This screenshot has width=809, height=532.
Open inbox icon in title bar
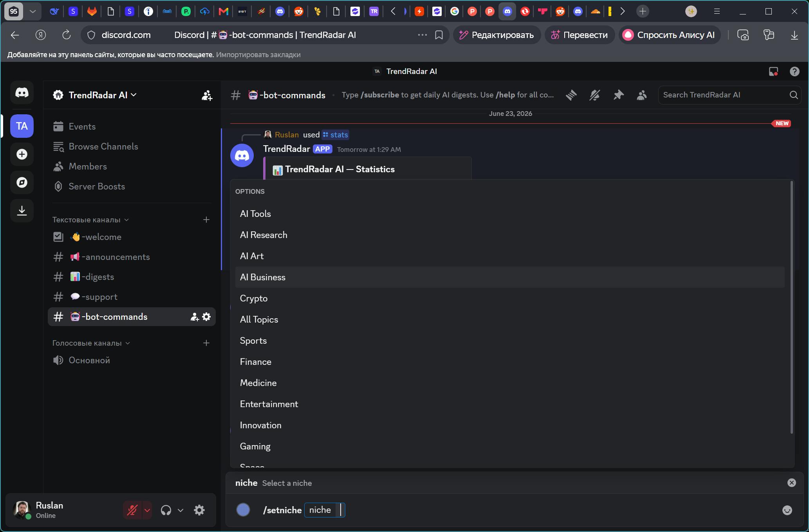pyautogui.click(x=773, y=72)
